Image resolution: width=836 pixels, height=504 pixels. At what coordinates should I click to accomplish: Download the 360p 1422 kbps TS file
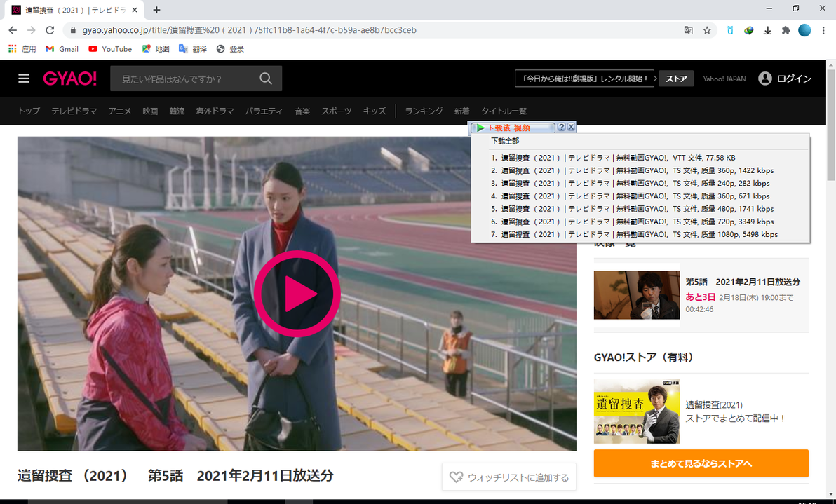pyautogui.click(x=633, y=170)
